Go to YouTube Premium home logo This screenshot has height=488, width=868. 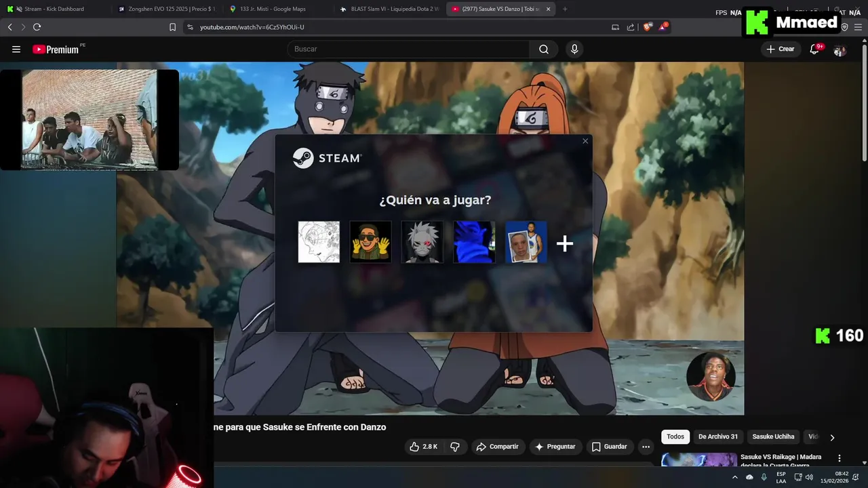[x=56, y=49]
